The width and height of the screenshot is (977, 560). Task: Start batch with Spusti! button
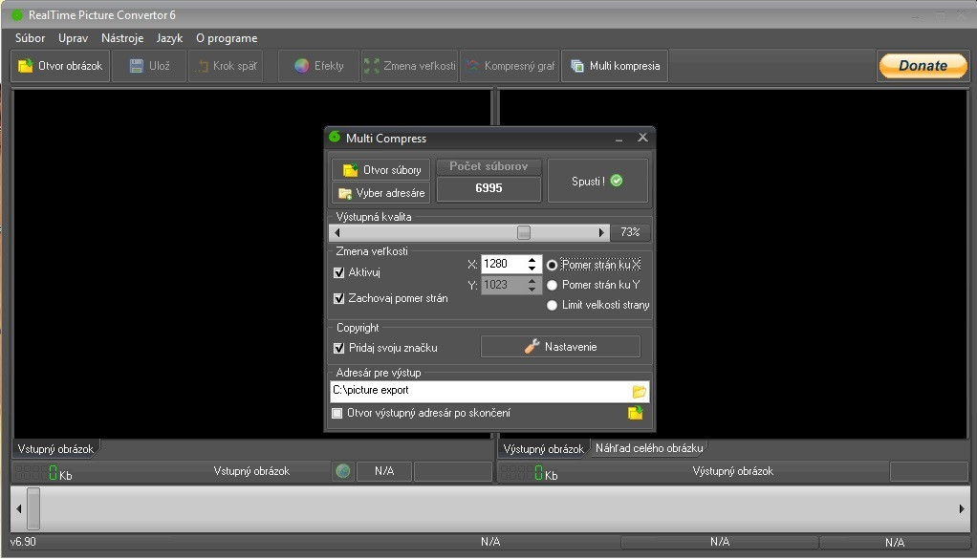[597, 181]
